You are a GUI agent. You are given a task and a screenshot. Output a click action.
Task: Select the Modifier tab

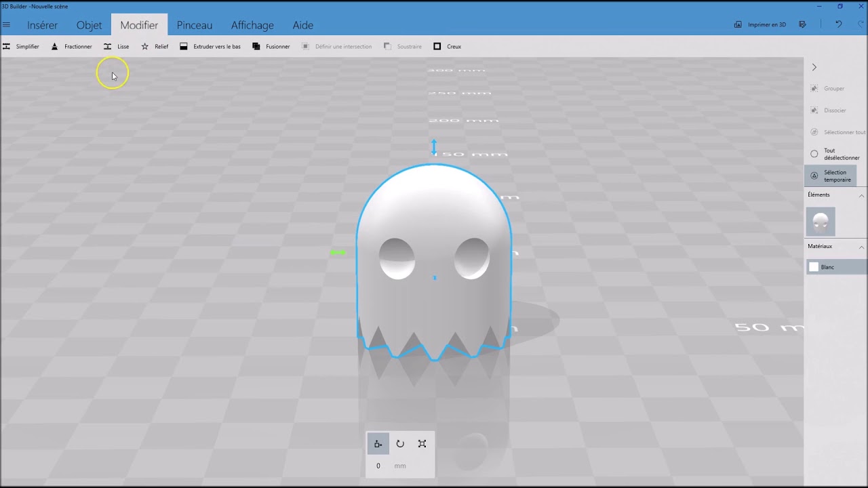tap(139, 25)
